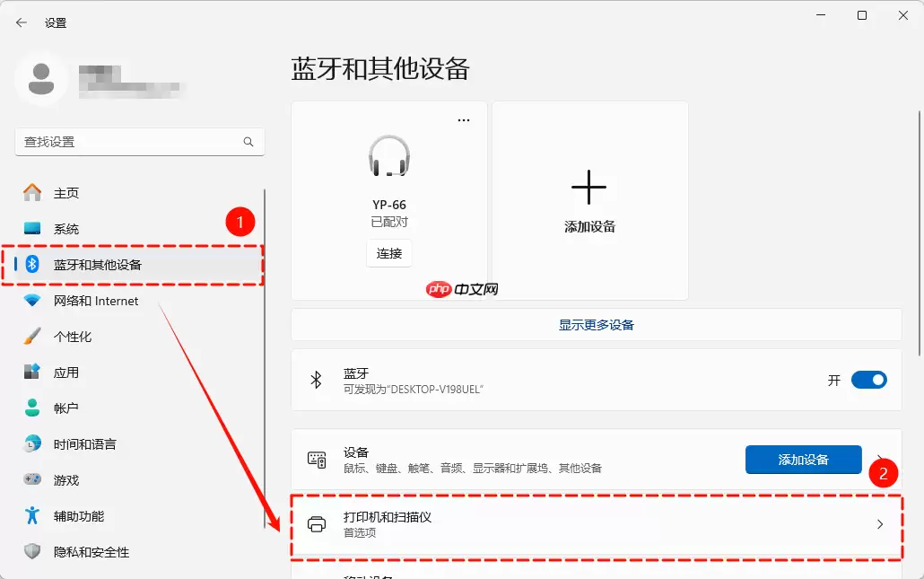
Task: Click the Network (网络和 Internet) wifi icon
Action: tap(32, 300)
